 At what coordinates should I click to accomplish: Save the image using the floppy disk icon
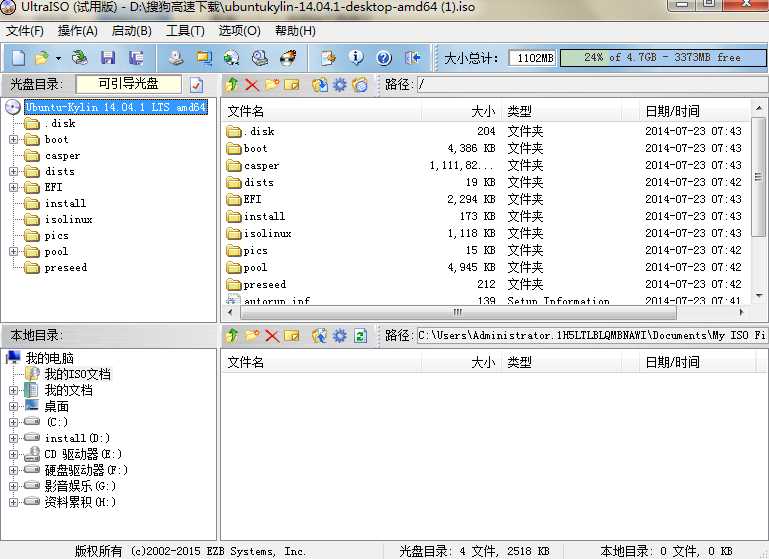pyautogui.click(x=108, y=58)
